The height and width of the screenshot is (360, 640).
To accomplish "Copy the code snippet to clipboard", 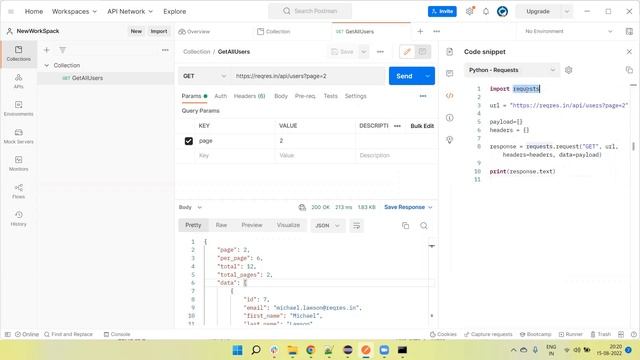I will tap(629, 70).
